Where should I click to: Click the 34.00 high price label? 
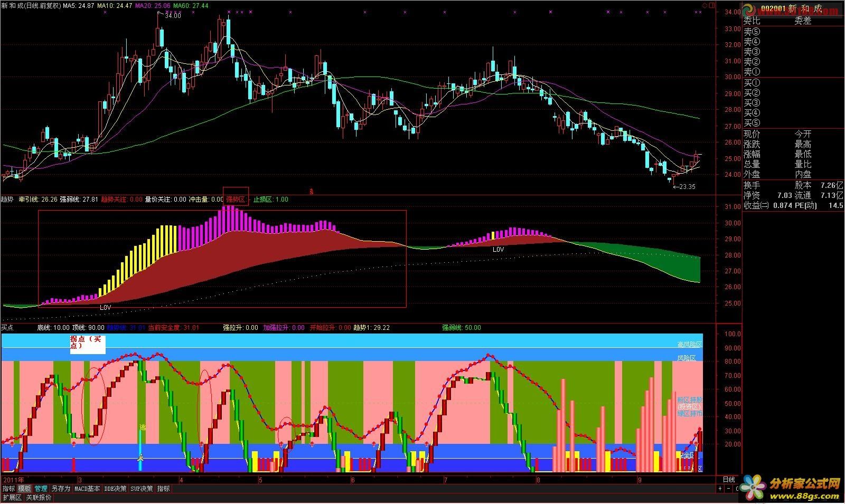tap(173, 16)
